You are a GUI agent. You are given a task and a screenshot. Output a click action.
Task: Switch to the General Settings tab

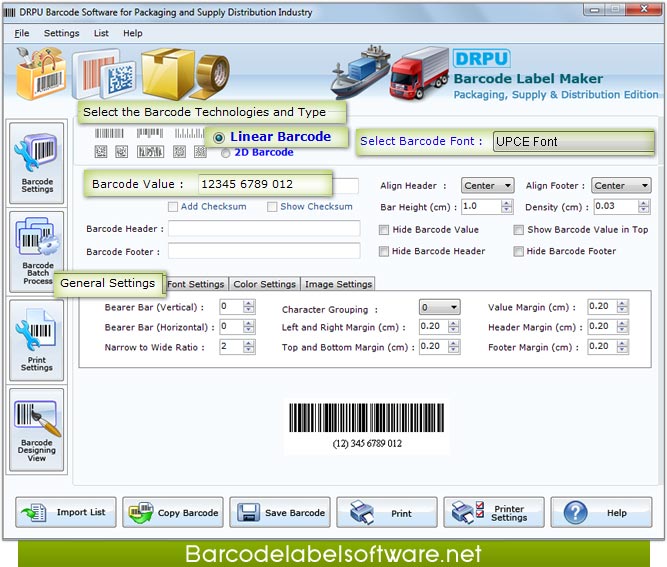pyautogui.click(x=108, y=283)
